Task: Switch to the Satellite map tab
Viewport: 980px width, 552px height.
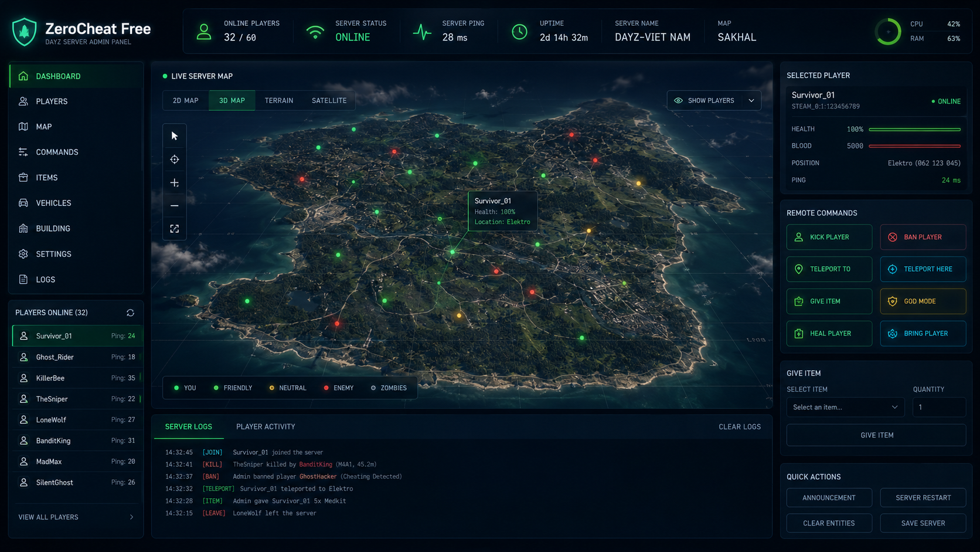Action: (x=329, y=100)
